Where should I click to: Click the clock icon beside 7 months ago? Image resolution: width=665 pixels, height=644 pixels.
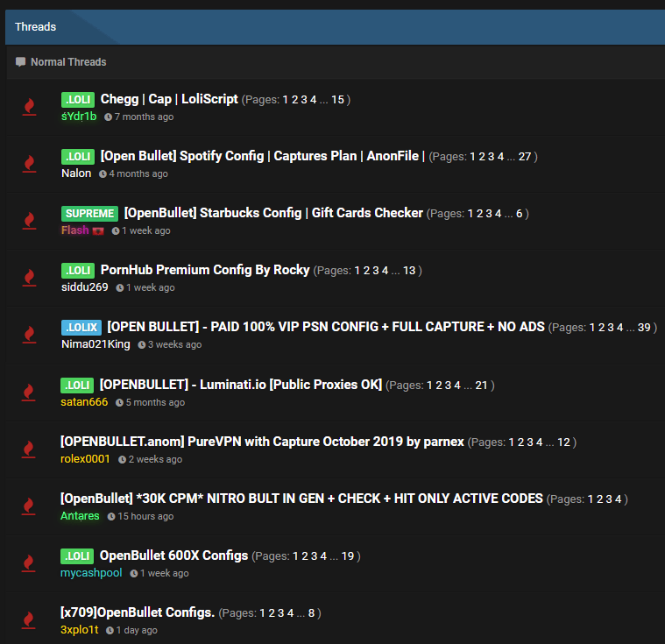click(108, 117)
